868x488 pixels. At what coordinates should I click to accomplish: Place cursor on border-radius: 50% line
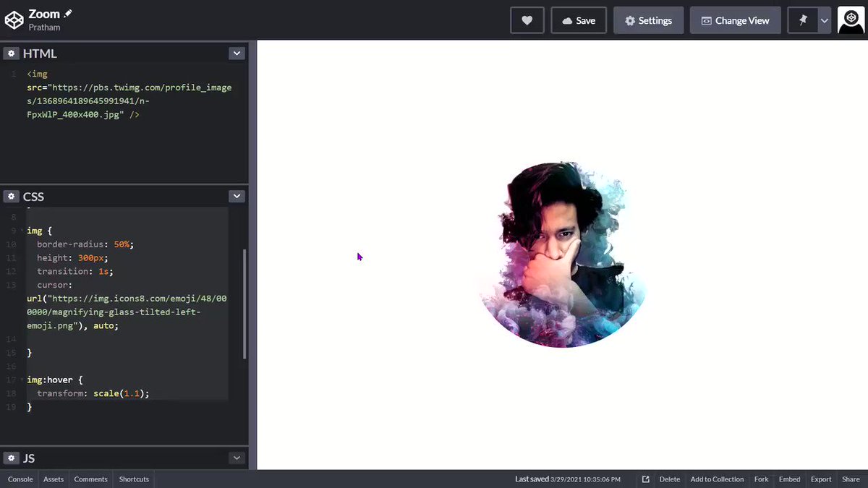pyautogui.click(x=85, y=244)
